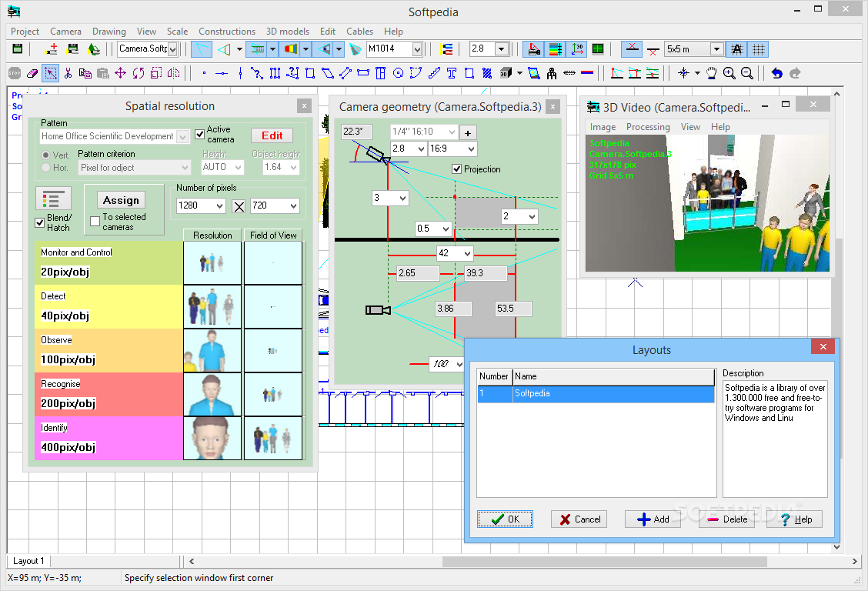Click the pattern list icon in Spatial resolution
The image size is (868, 591).
pos(54,199)
